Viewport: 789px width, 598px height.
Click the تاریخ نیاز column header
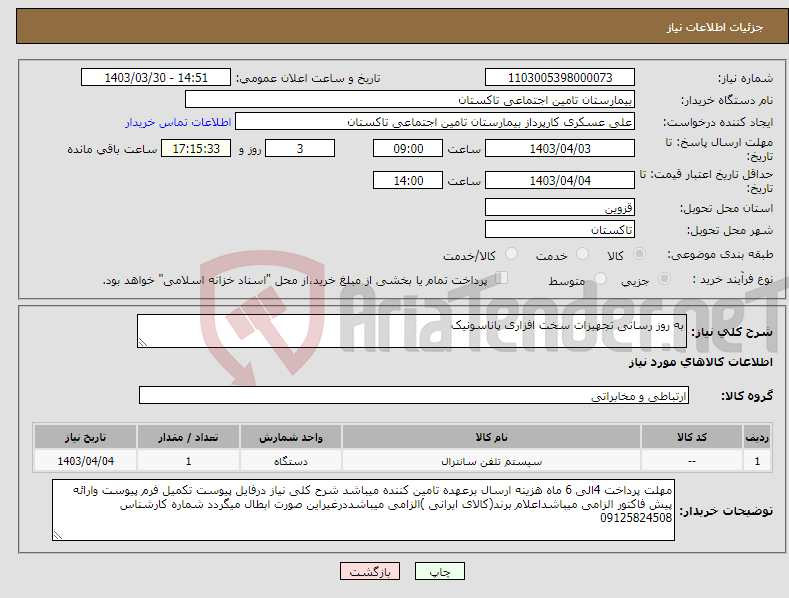coord(86,437)
